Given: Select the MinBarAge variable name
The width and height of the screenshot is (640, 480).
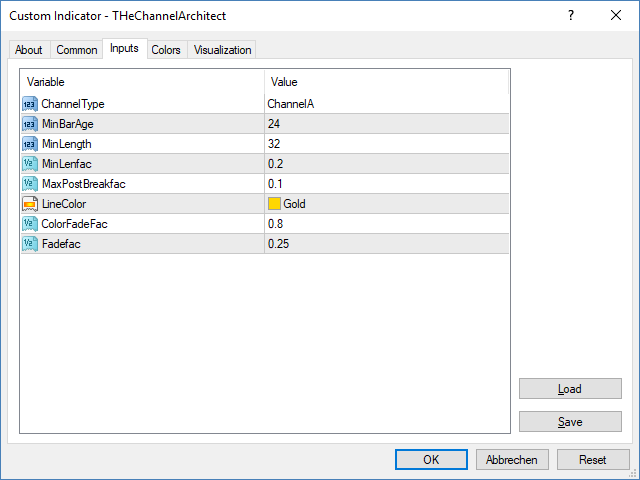Looking at the screenshot, I should (68, 124).
